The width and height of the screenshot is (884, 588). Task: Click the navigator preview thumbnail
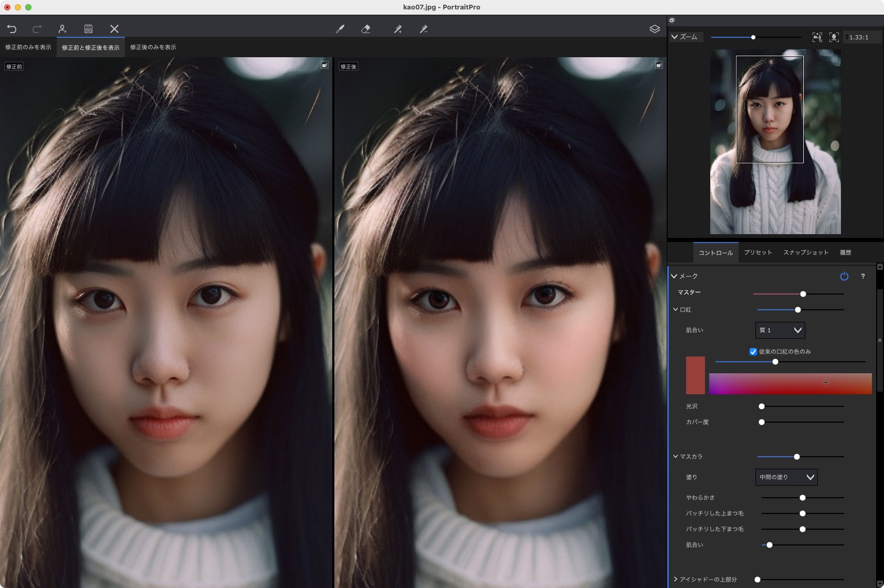(x=775, y=142)
